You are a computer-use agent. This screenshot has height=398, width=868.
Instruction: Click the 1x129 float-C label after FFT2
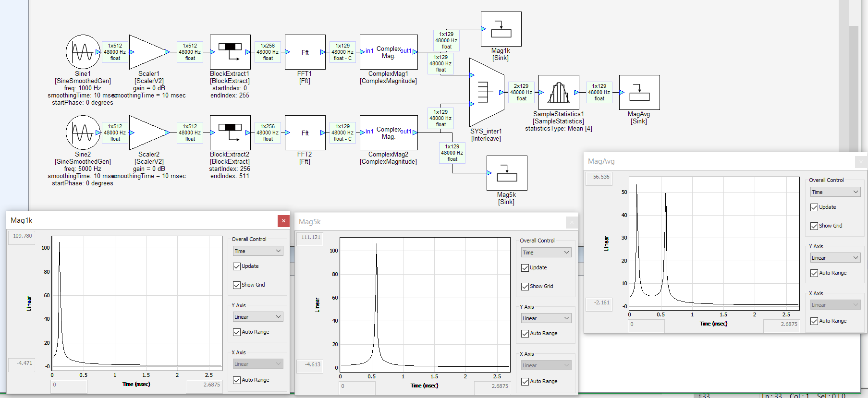coord(342,133)
